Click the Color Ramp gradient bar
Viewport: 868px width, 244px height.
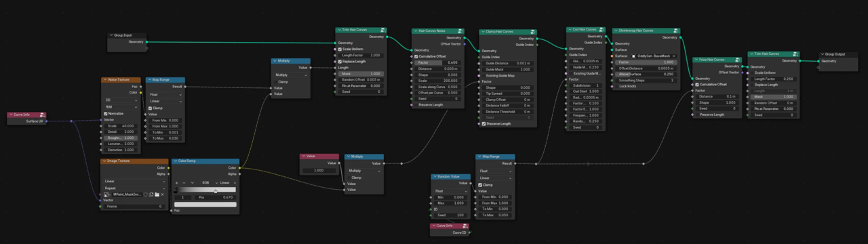[205, 190]
